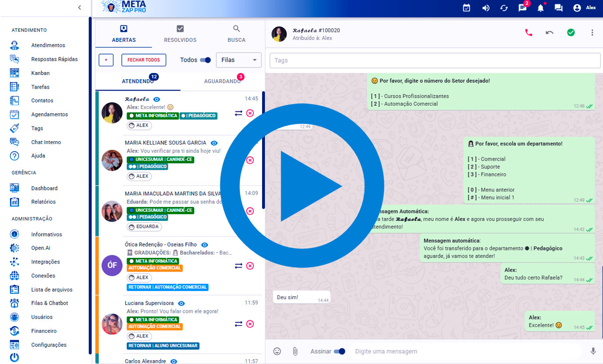Image resolution: width=603 pixels, height=364 pixels.
Task: Click the Lista de arquivos icon
Action: (x=14, y=289)
